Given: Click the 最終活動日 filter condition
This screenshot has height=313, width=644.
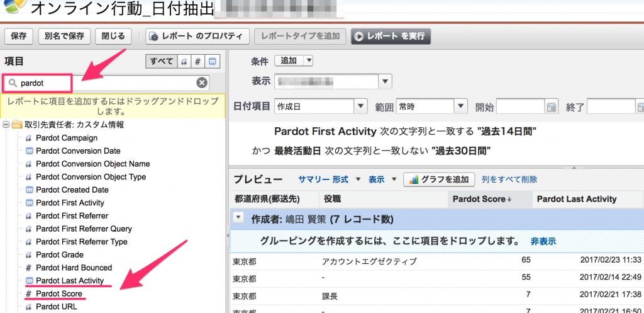Looking at the screenshot, I should point(383,151).
